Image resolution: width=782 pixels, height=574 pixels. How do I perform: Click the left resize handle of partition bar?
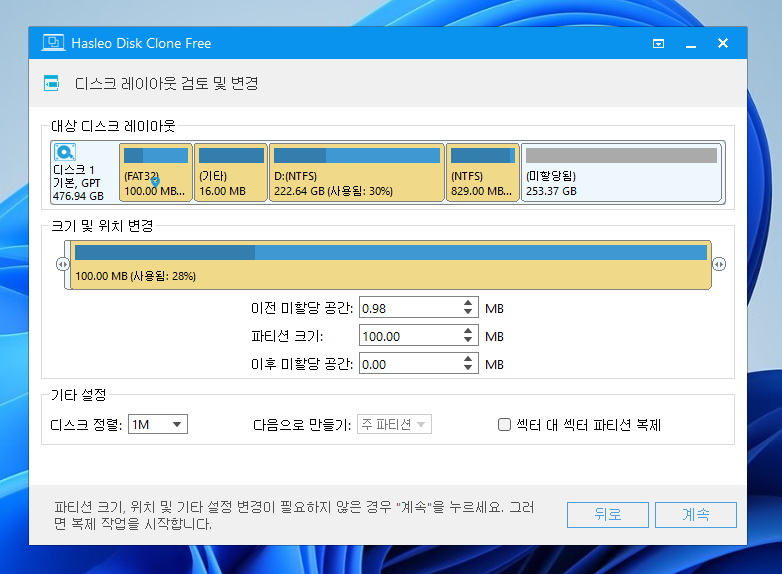62,264
